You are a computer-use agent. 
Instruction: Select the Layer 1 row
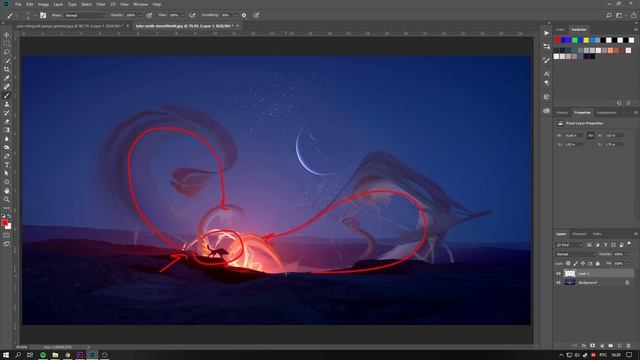pos(595,273)
